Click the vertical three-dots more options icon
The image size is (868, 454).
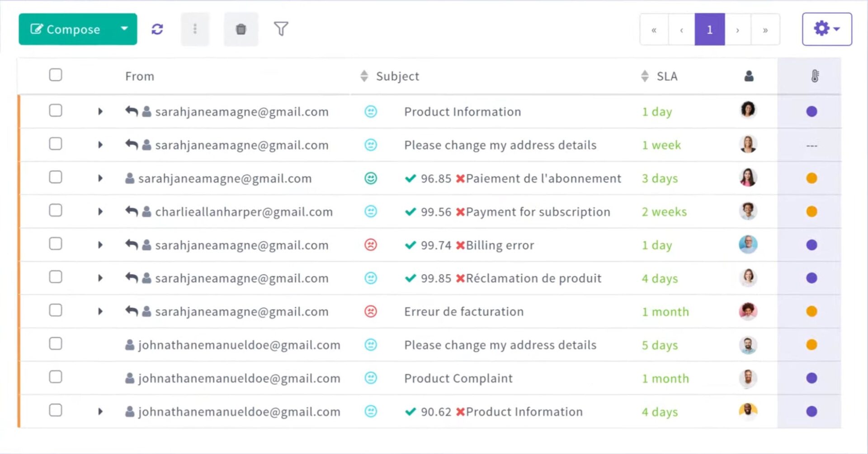(x=195, y=29)
